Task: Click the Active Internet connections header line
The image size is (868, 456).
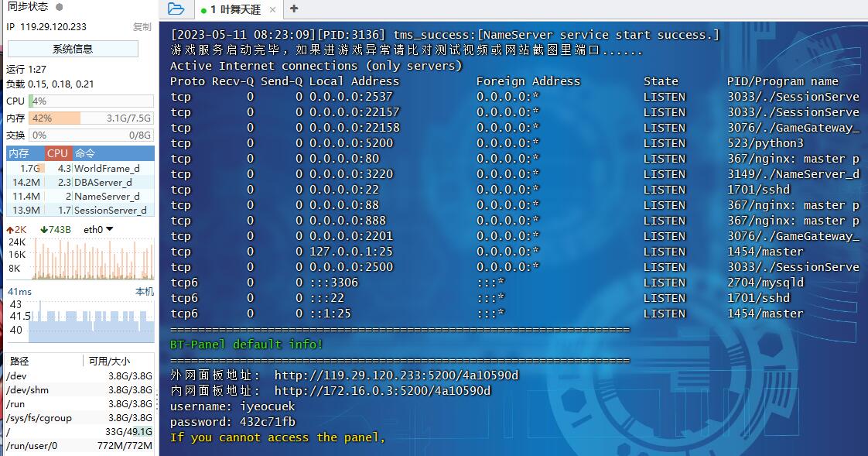Action: tap(316, 66)
